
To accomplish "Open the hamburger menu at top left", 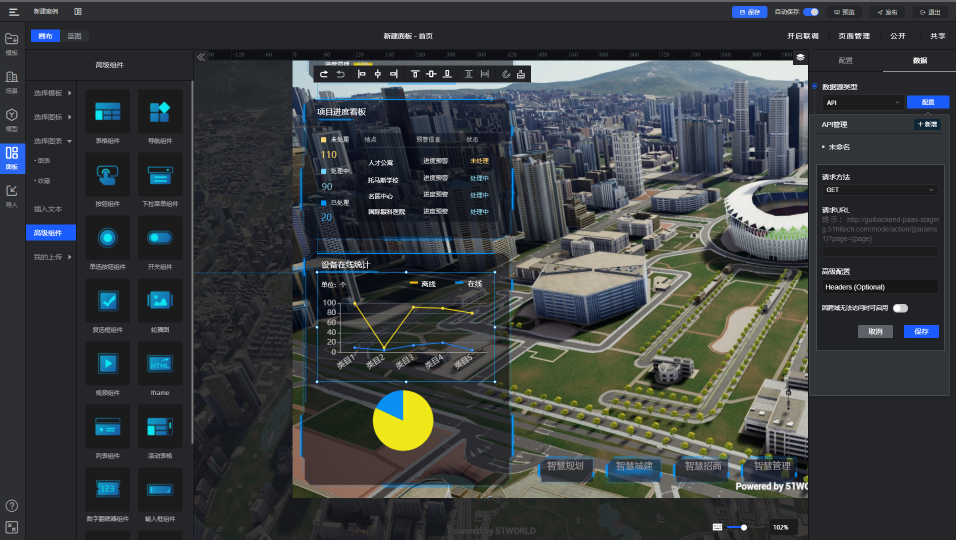I will [x=13, y=12].
